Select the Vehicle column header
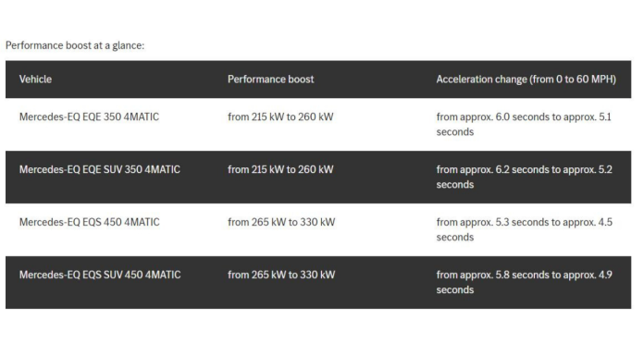 pyautogui.click(x=35, y=80)
